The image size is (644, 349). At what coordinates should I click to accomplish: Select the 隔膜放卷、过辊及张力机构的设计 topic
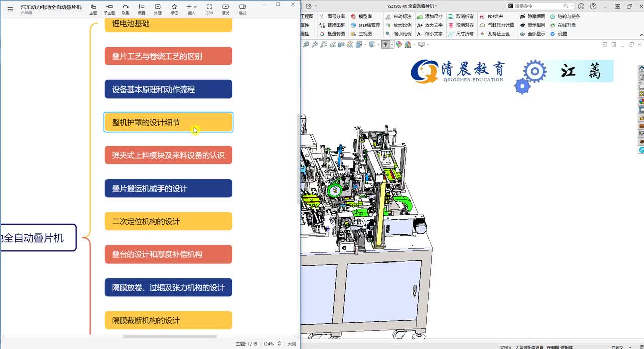[169, 288]
